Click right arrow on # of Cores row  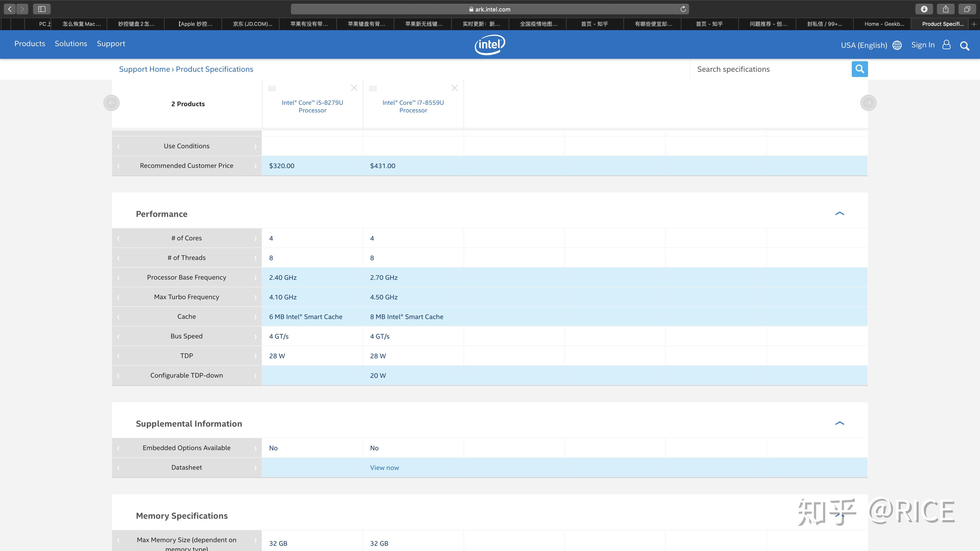click(255, 238)
